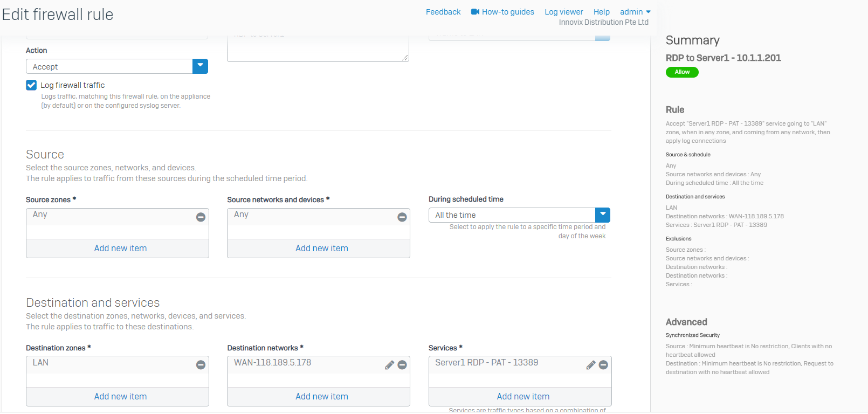
Task: Open the Action dropdown showing Accept
Action: click(x=200, y=66)
